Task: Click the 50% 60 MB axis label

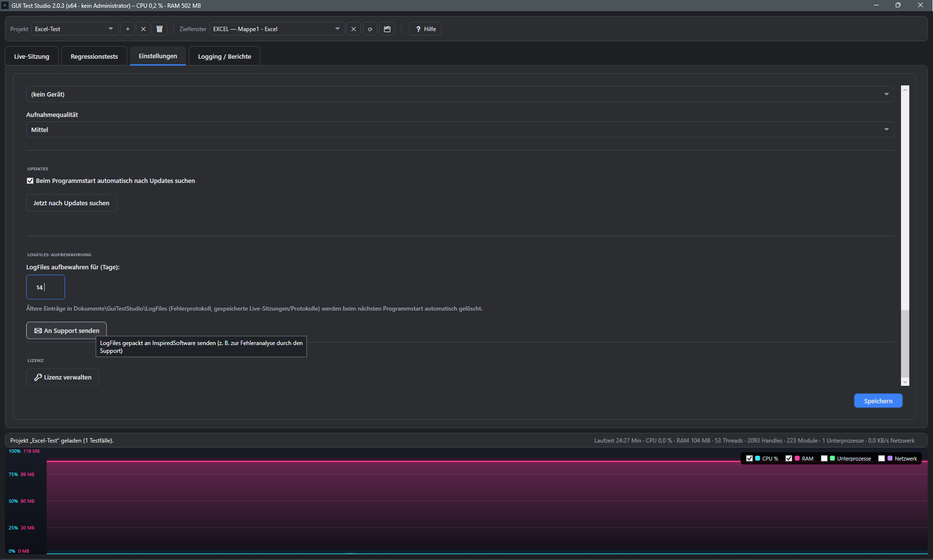Action: [21, 501]
